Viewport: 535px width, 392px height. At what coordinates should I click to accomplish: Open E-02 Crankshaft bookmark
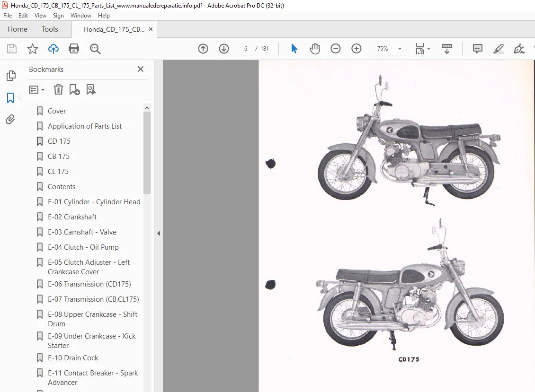(x=72, y=217)
